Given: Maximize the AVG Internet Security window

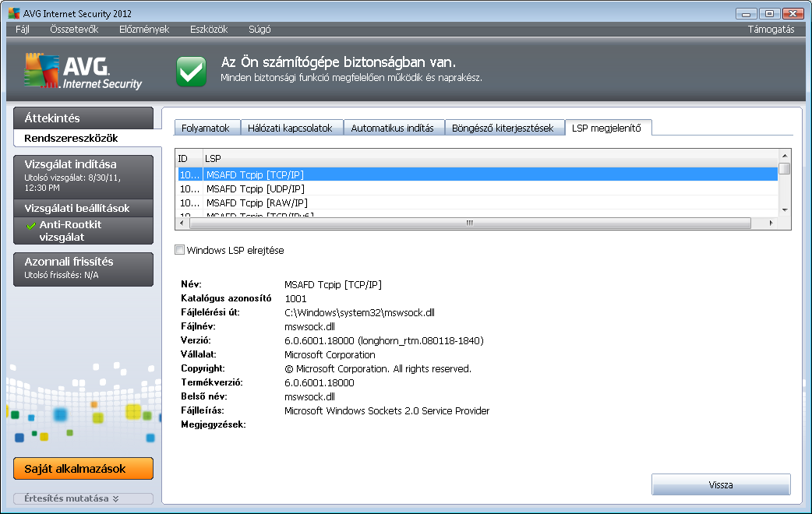Looking at the screenshot, I should click(769, 13).
